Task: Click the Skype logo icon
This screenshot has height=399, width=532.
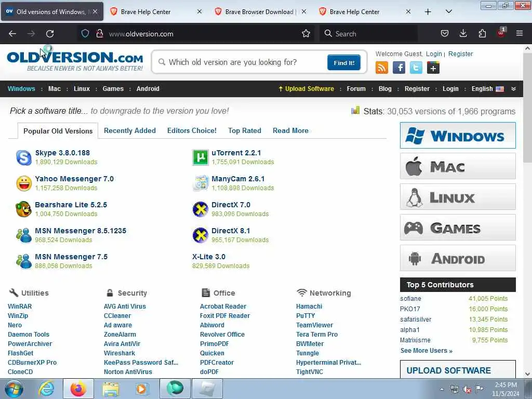Action: (x=24, y=157)
